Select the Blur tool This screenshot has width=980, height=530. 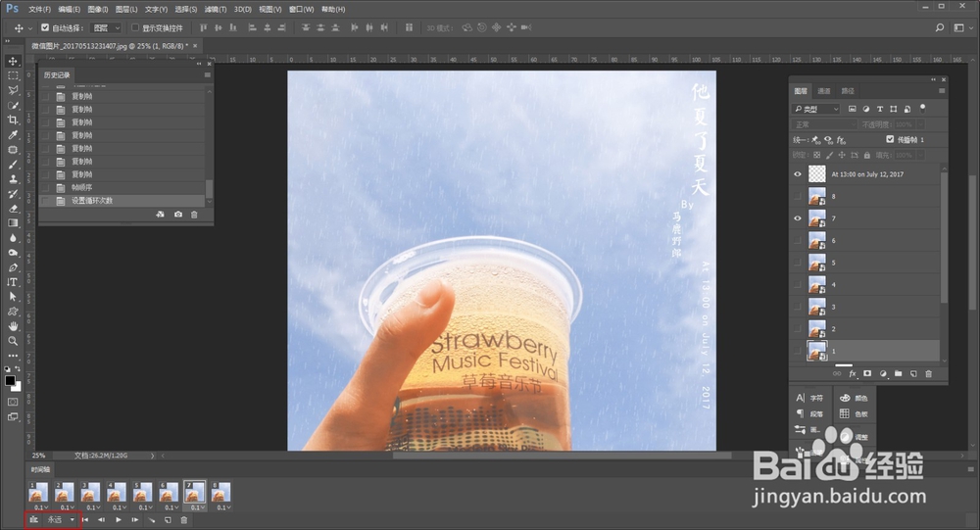click(x=13, y=238)
